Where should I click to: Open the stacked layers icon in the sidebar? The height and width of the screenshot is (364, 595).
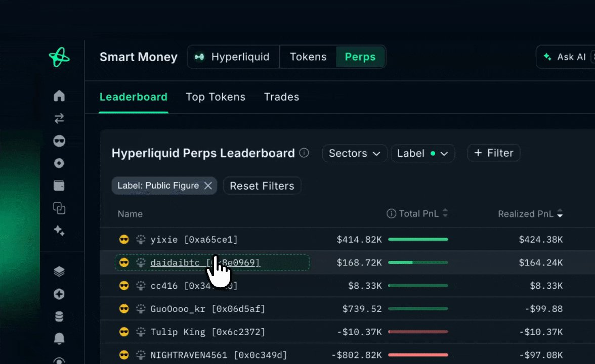point(59,271)
